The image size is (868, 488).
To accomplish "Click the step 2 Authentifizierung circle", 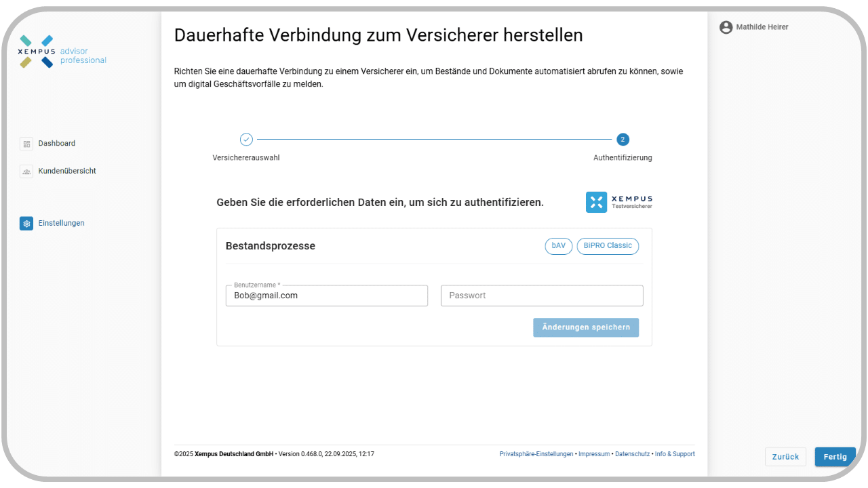I will [x=623, y=140].
